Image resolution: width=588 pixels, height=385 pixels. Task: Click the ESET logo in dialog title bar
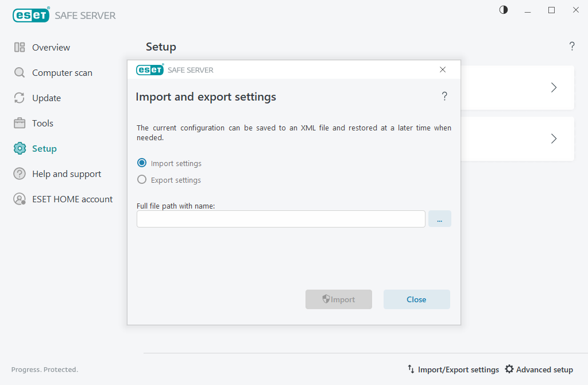150,70
